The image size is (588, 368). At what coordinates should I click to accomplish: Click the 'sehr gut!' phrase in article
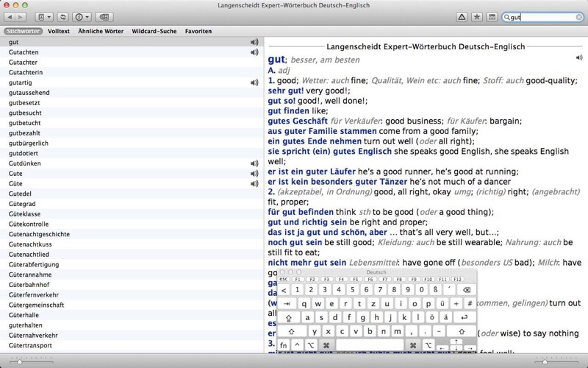click(286, 91)
